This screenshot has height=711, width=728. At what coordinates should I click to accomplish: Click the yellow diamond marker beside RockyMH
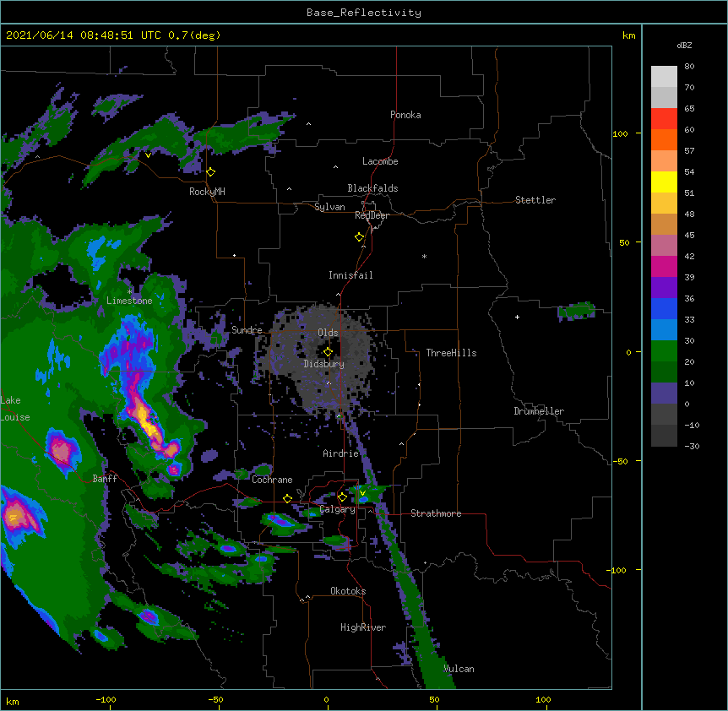[x=211, y=172]
